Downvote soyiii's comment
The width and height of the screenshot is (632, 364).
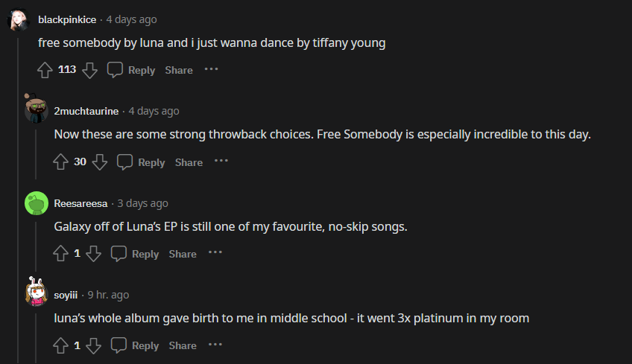[93, 345]
